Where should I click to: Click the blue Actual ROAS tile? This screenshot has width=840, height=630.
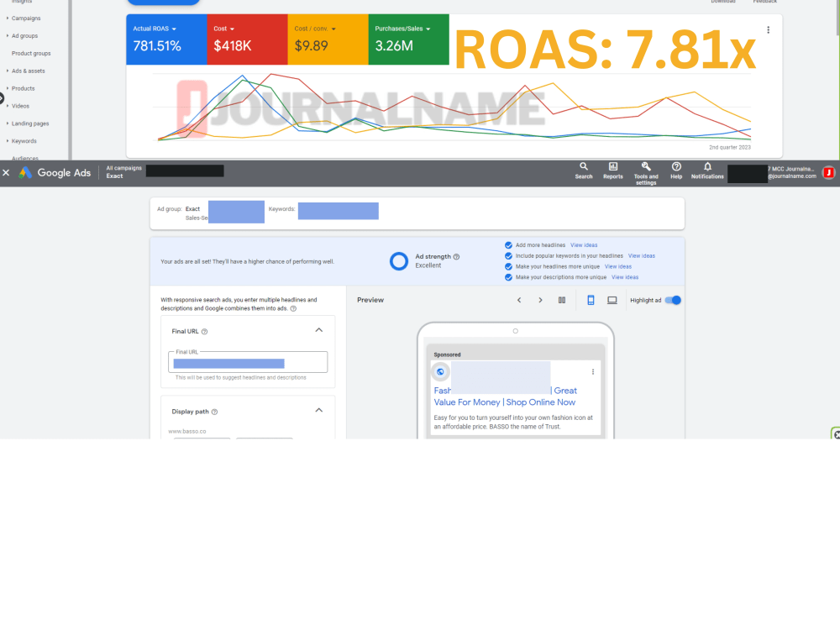pos(166,39)
